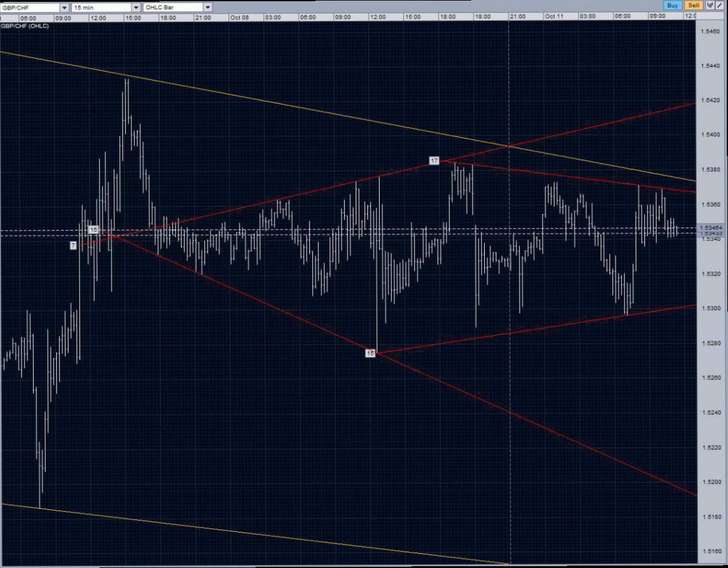Screen dimensions: 728x568
Task: Click the 1.5200 level on price axis
Action: point(711,482)
